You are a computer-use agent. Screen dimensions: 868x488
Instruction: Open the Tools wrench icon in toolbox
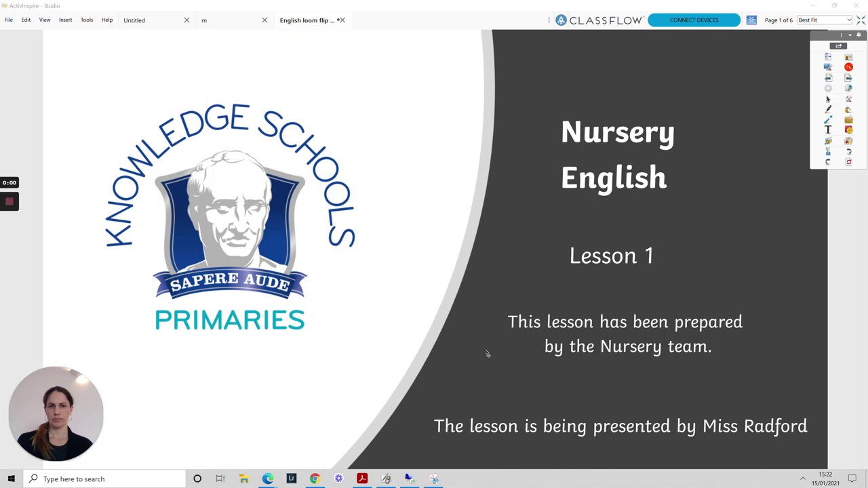pos(848,99)
